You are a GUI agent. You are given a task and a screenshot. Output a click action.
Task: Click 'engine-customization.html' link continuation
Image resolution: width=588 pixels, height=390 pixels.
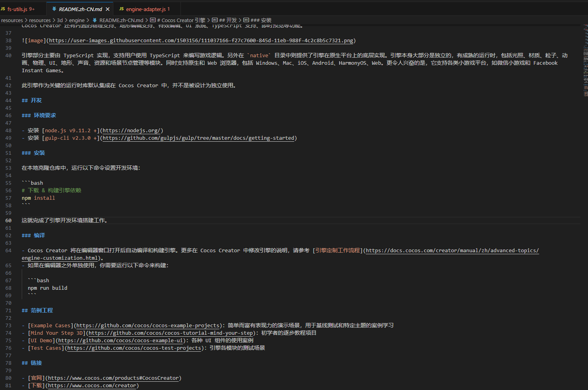(60, 258)
